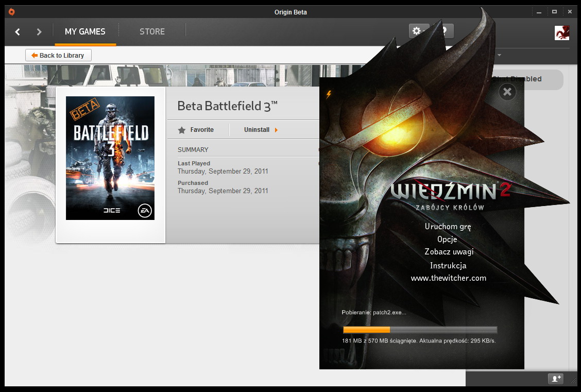Launch the game via Uruchom grę

(448, 226)
